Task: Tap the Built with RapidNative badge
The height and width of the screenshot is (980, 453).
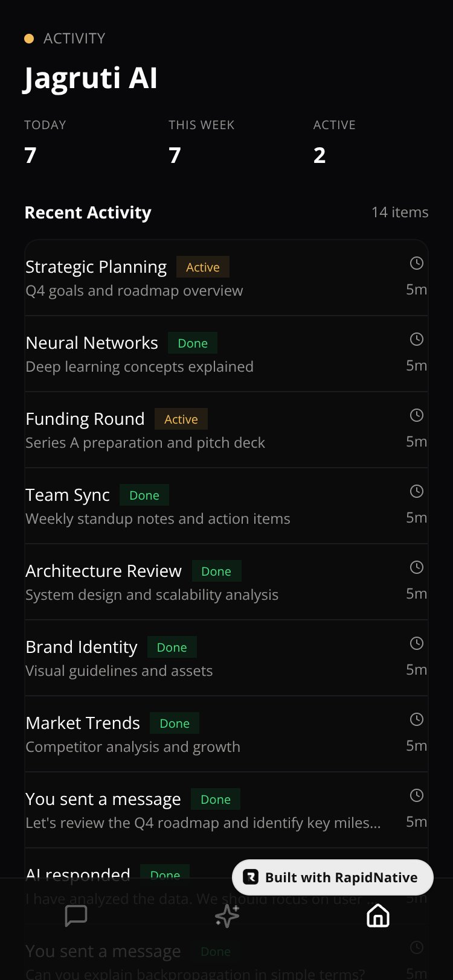Action: 333,877
